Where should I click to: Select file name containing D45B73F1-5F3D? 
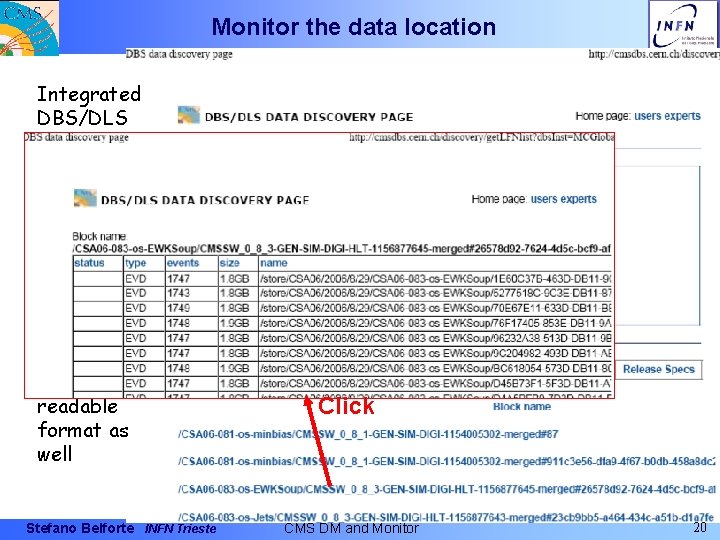click(435, 383)
